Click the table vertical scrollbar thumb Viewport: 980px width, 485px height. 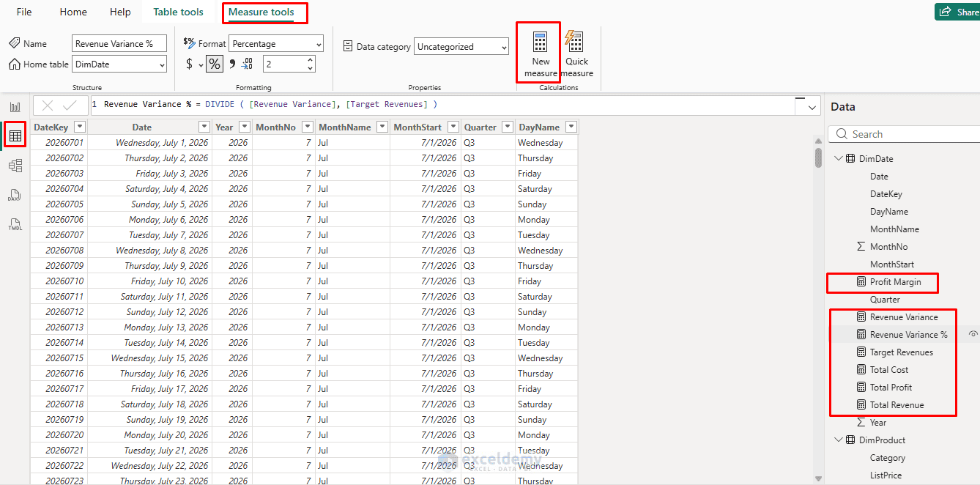tap(818, 158)
